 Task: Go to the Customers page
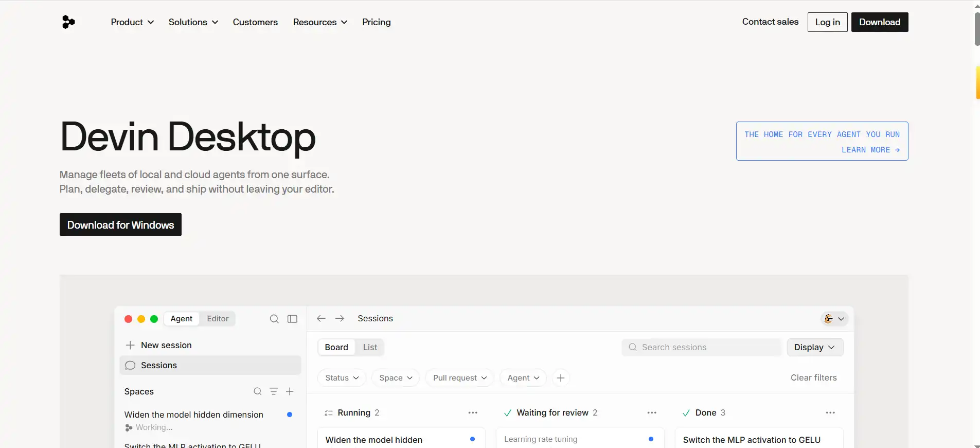[x=255, y=22]
